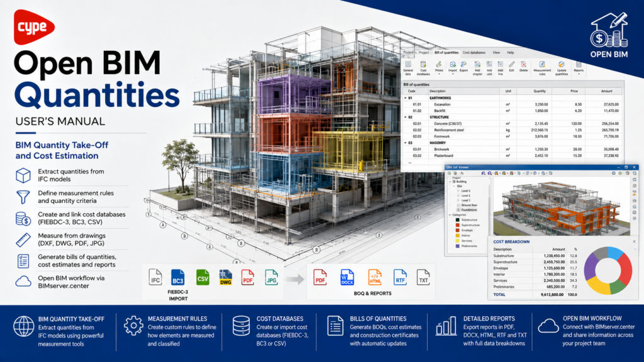The height and width of the screenshot is (362, 644).
Task: Switch to the Bill of quantities tab
Action: (446, 53)
